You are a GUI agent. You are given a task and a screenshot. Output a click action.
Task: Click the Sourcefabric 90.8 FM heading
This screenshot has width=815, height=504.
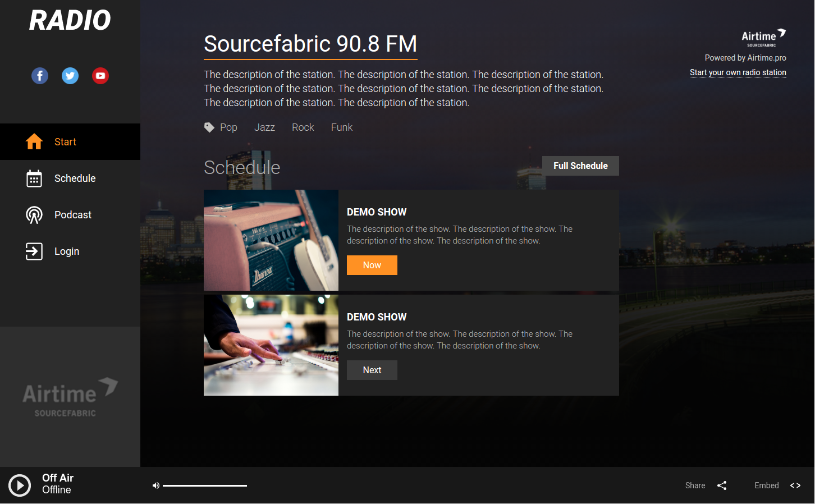[310, 44]
